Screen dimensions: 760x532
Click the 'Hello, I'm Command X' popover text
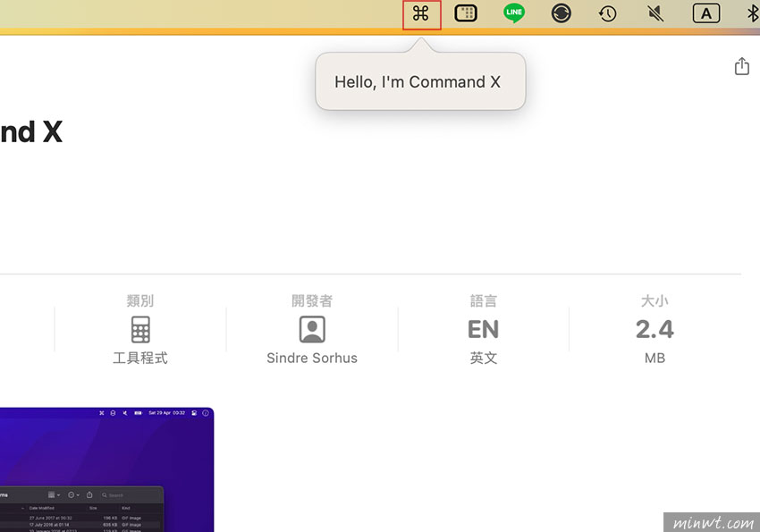(418, 82)
